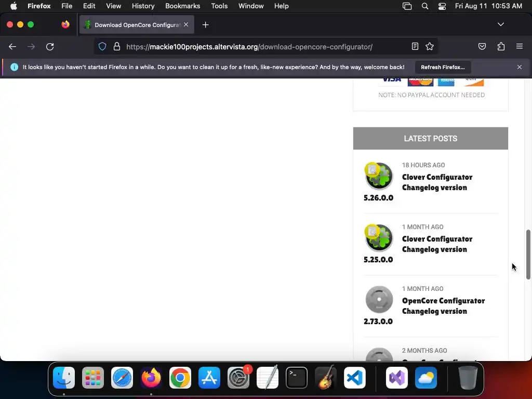Viewport: 532px width, 399px height.
Task: Click the LATEST POSTS header
Action: [x=431, y=138]
